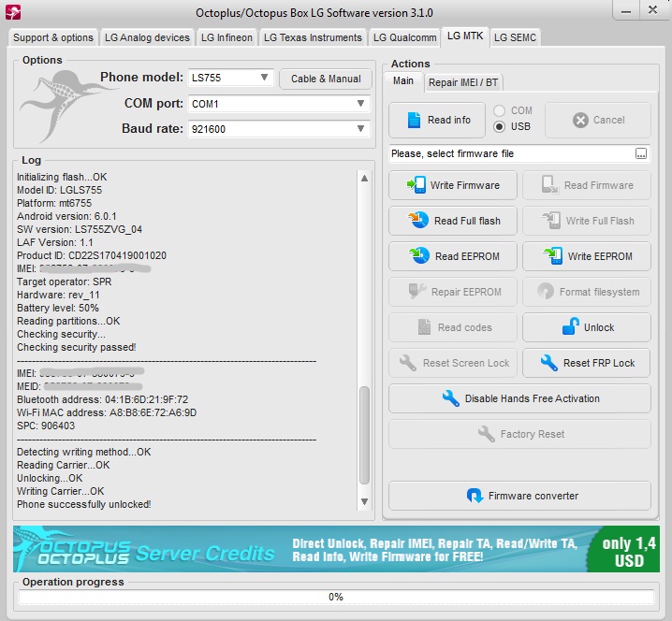Click the Factory Reset wrench icon
Screen dimensions: 672x621
pos(487,434)
